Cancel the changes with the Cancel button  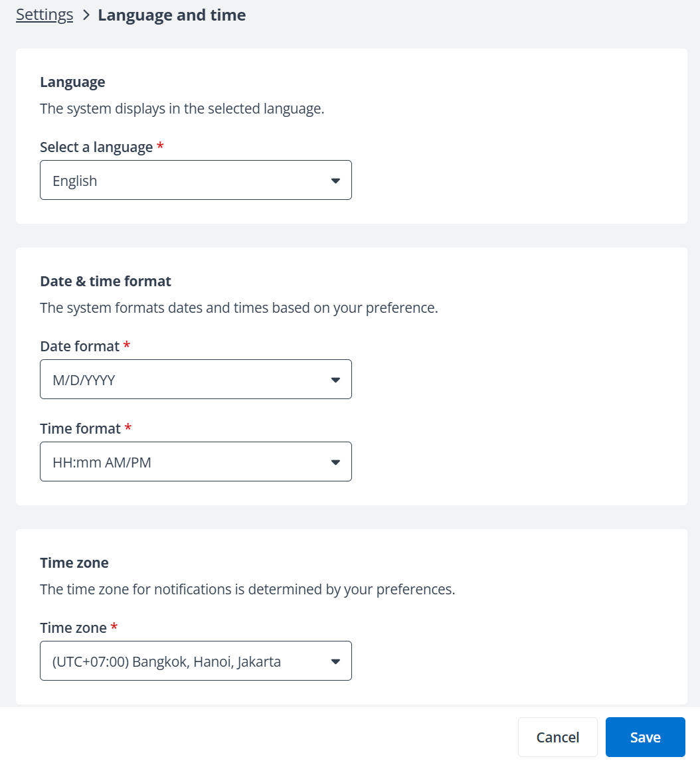(x=558, y=737)
